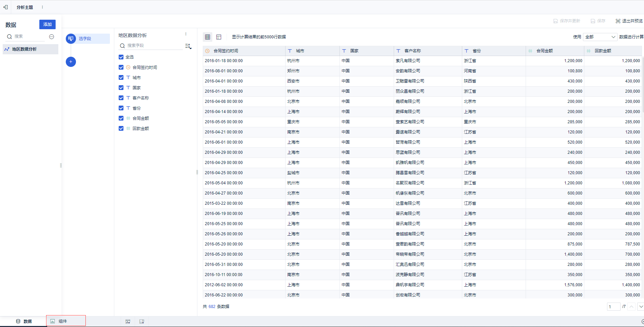Click the text type icon in 省份 header
Screen dimensions: 644x327
467,51
